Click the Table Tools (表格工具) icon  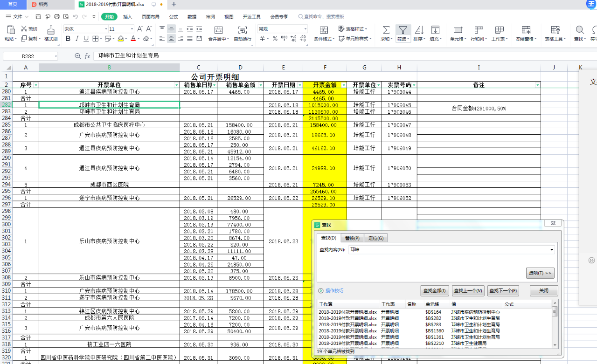coord(555,30)
